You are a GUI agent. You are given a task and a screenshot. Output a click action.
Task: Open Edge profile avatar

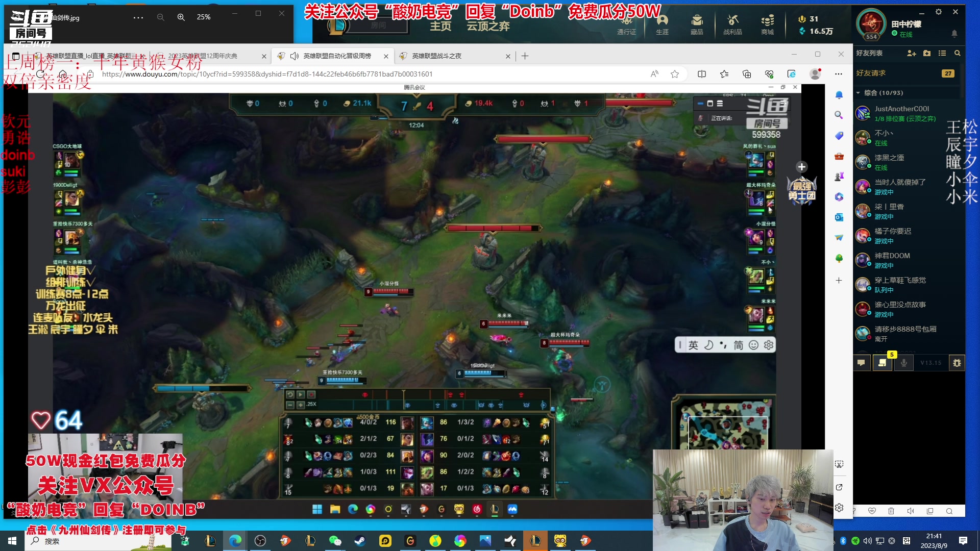pos(815,74)
